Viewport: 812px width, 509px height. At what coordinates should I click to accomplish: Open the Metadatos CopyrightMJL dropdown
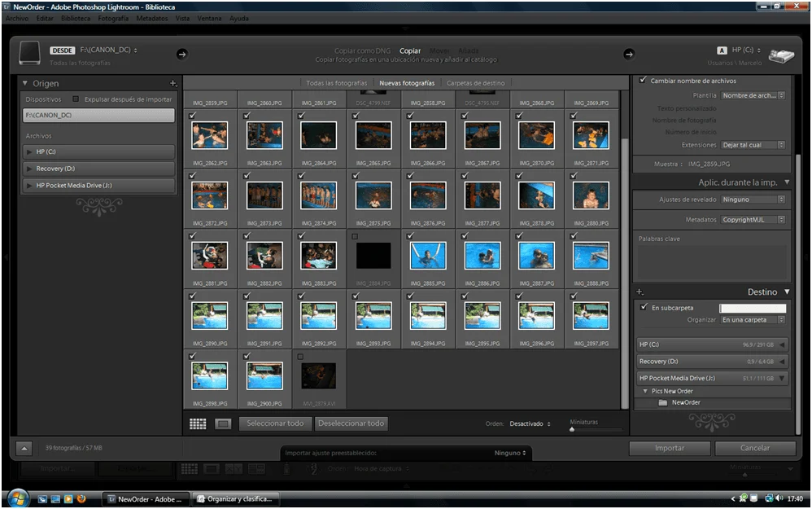coord(753,220)
